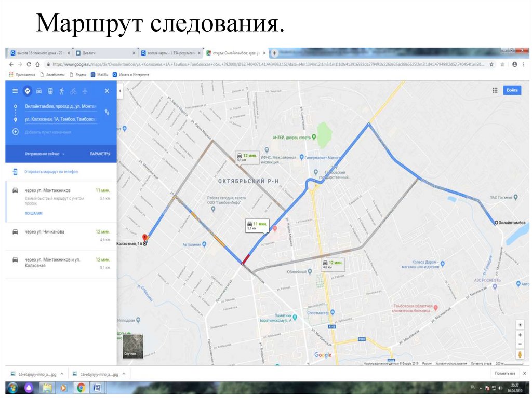Click the ПАО Пигмент map marker

pos(516,197)
